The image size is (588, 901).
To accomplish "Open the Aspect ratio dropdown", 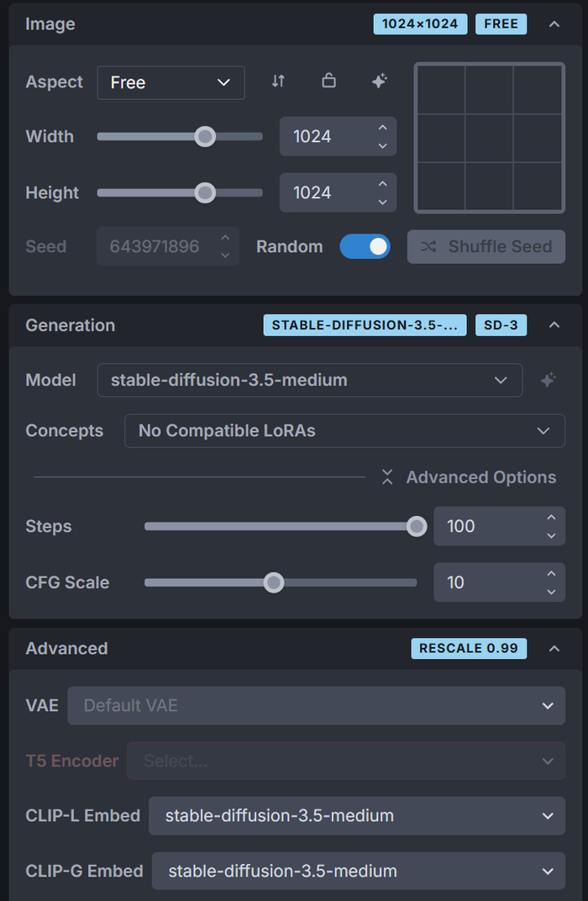I will click(171, 82).
